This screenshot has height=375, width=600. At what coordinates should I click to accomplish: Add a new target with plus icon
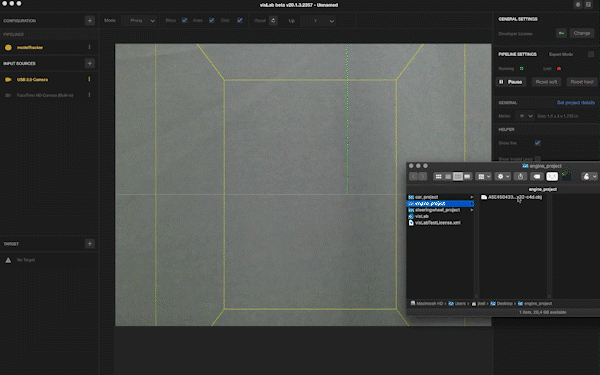pos(90,243)
